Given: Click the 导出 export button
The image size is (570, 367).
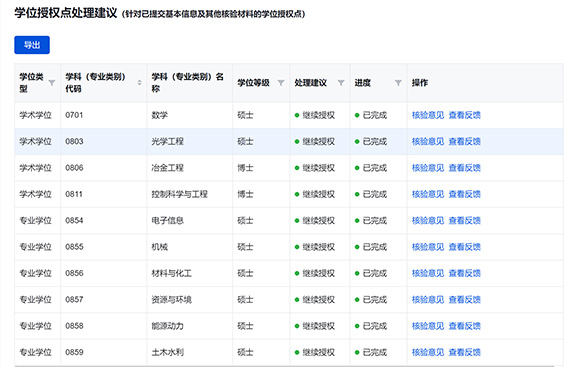Looking at the screenshot, I should click(x=32, y=45).
